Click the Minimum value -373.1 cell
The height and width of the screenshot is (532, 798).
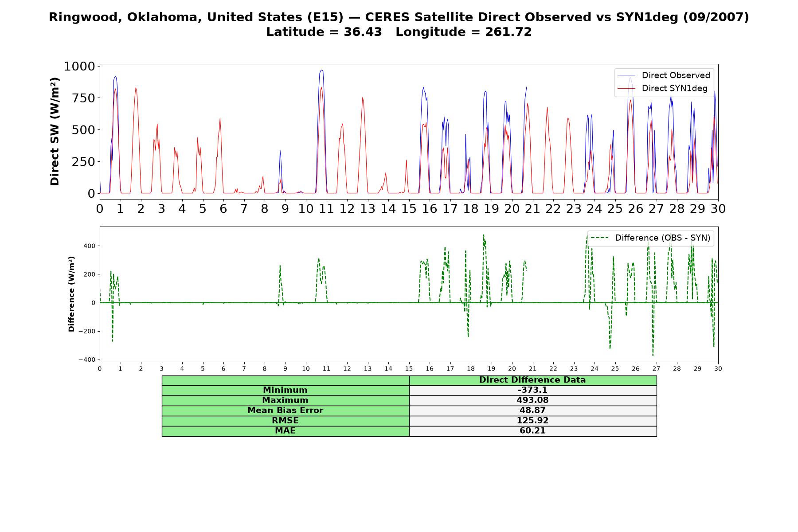[532, 390]
